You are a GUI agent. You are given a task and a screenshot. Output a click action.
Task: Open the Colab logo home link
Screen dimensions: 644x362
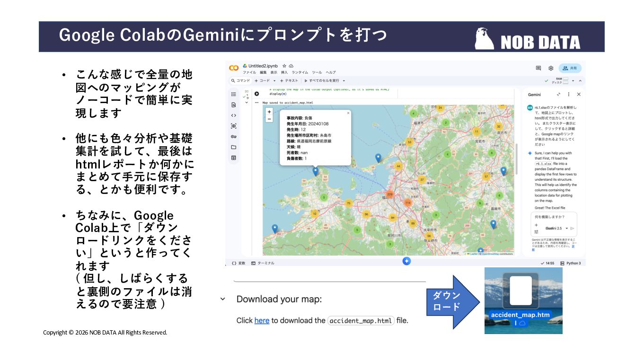234,68
